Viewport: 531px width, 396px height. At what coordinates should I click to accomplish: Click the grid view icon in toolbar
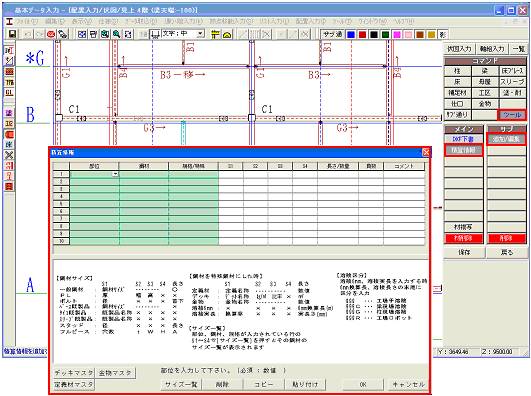(82, 34)
